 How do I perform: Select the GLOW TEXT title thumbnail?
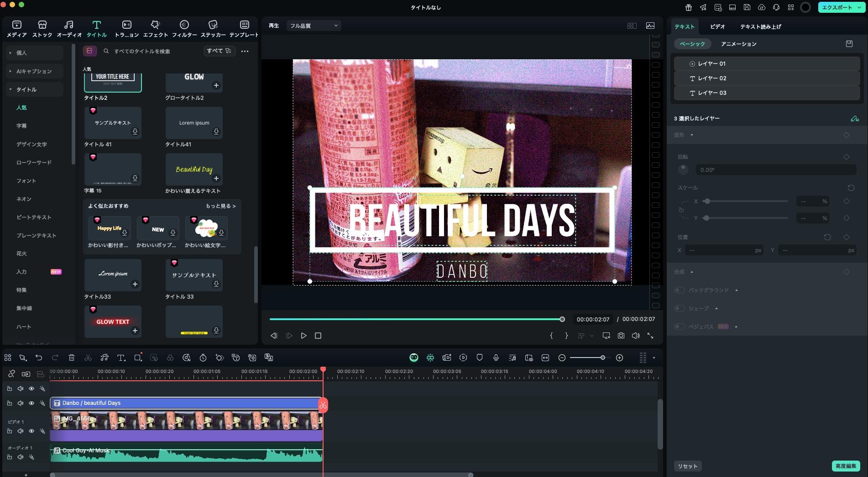[x=113, y=322]
